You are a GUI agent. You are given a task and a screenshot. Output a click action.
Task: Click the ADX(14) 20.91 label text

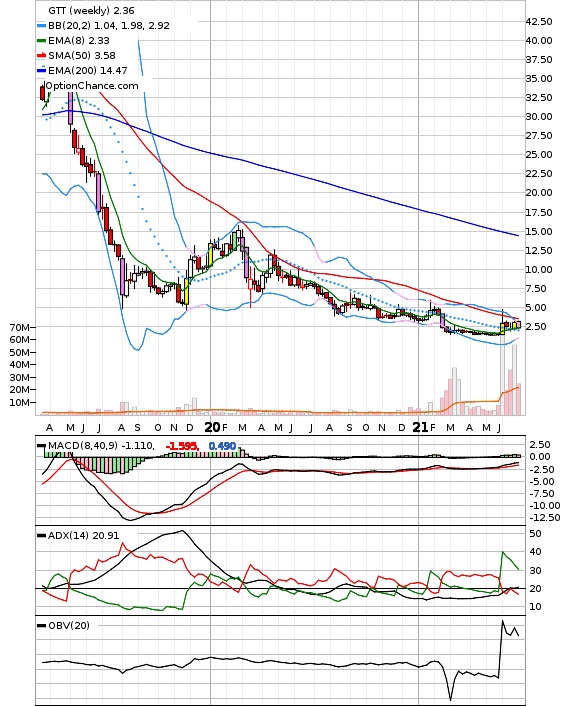[83, 536]
